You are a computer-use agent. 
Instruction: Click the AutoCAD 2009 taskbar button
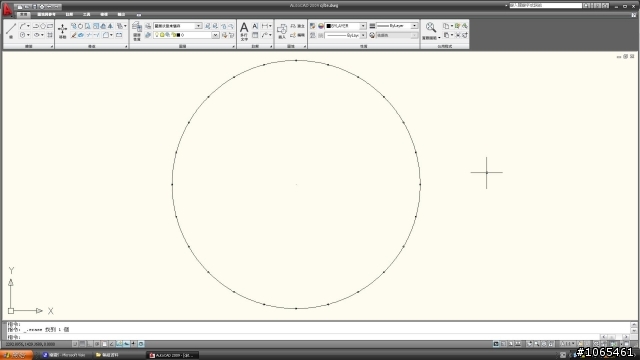(x=173, y=355)
